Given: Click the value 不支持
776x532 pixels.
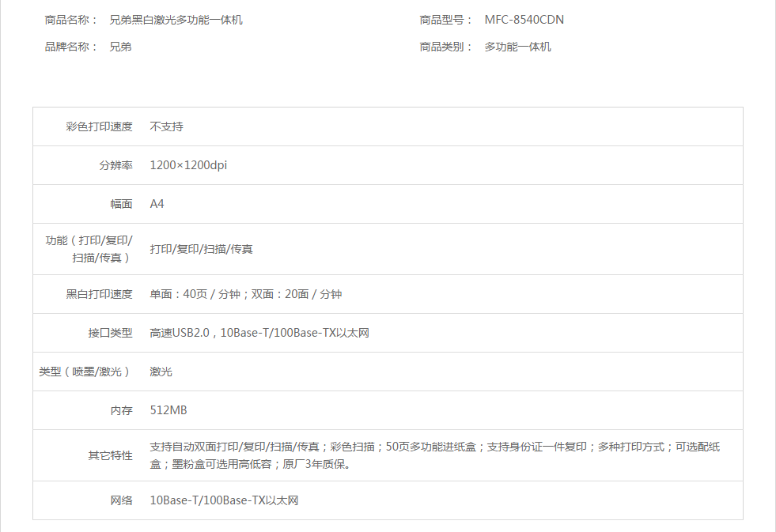Looking at the screenshot, I should [x=166, y=126].
